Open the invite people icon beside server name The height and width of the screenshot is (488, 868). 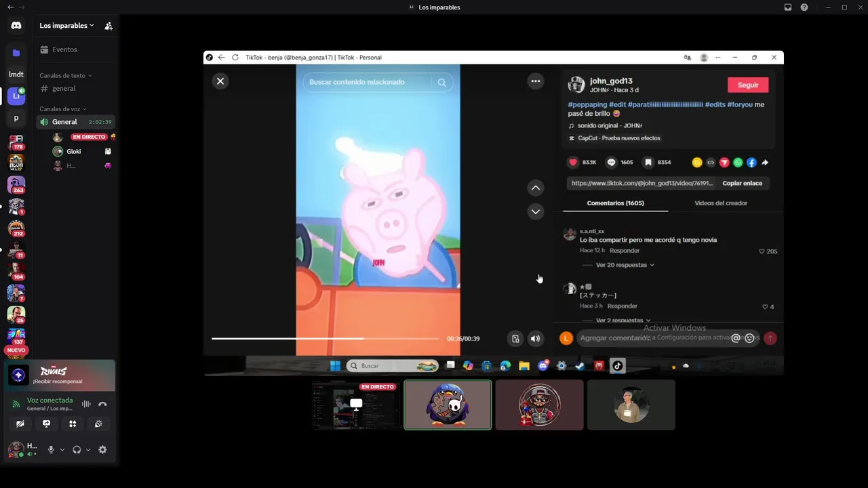coord(108,26)
